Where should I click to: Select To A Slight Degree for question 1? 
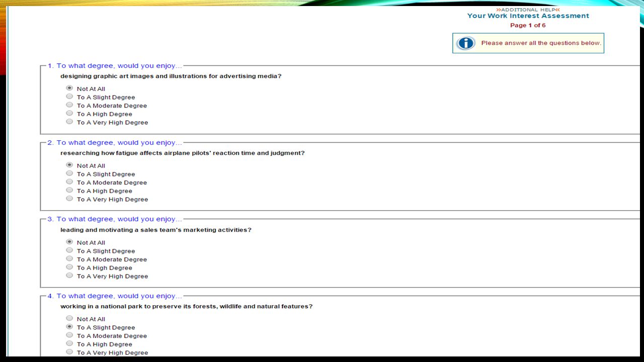tap(69, 97)
